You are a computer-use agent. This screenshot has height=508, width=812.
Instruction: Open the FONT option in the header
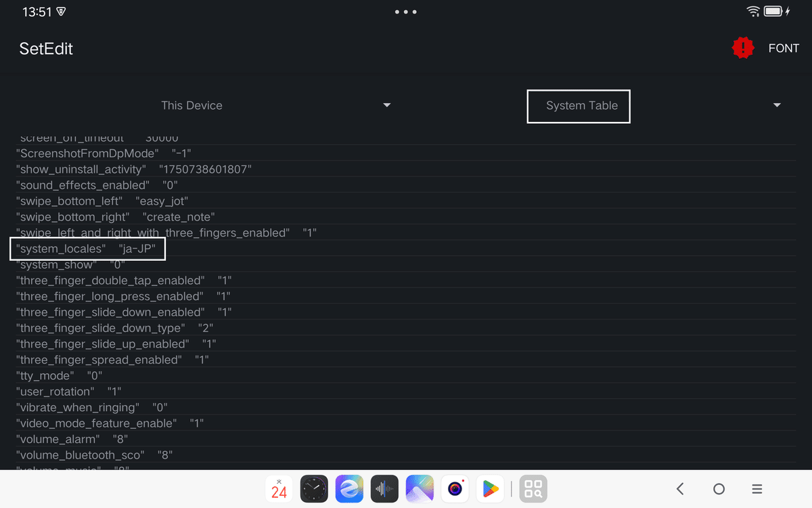click(784, 48)
